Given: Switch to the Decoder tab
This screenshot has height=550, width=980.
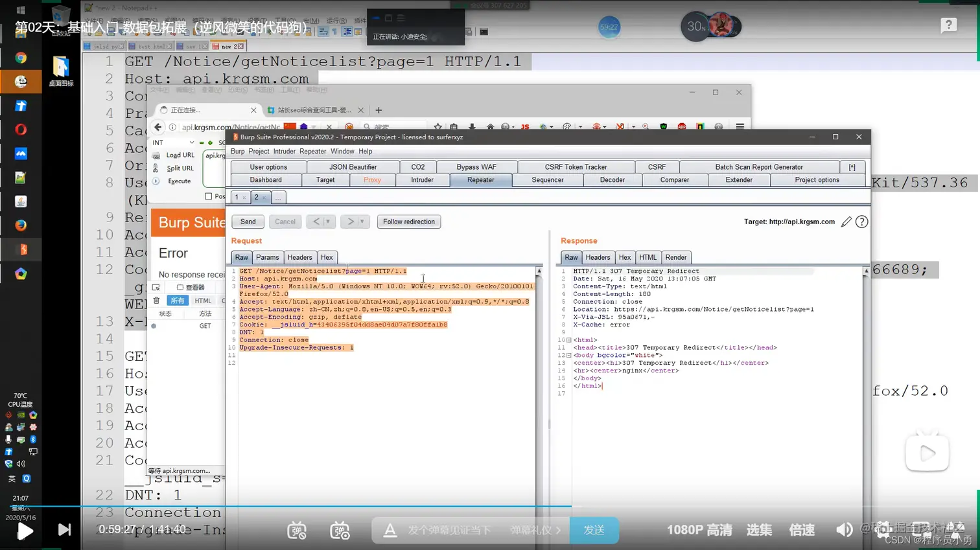Looking at the screenshot, I should click(x=612, y=180).
